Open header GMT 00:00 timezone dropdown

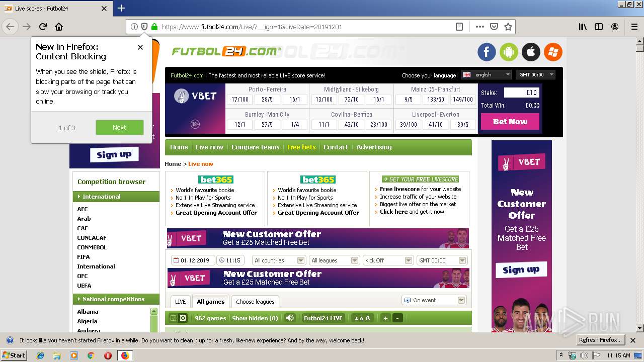(x=535, y=74)
